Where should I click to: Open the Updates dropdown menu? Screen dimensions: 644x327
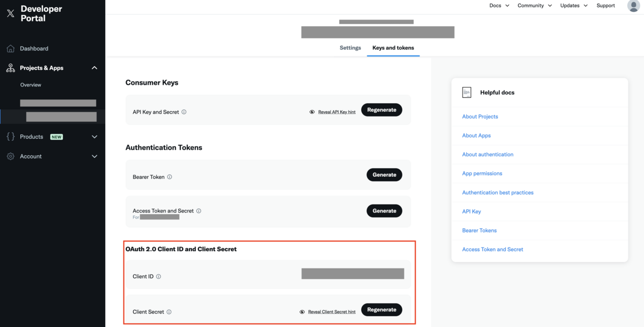(574, 5)
